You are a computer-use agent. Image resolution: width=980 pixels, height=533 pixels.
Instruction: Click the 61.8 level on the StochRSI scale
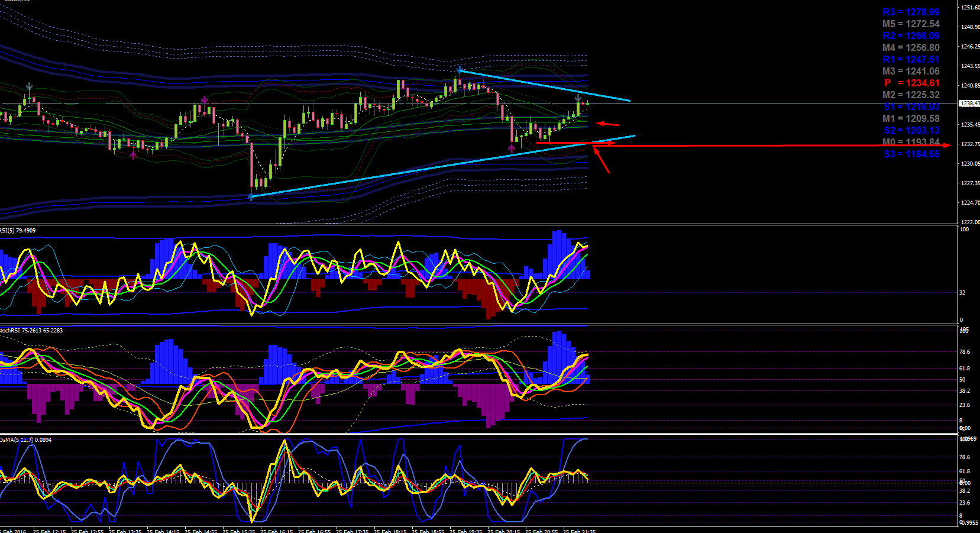(x=965, y=369)
